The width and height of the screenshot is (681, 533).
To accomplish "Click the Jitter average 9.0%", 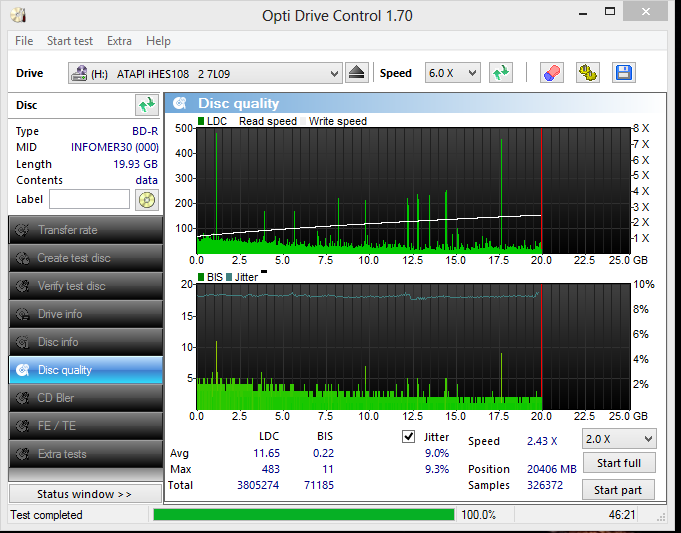I will click(437, 453).
